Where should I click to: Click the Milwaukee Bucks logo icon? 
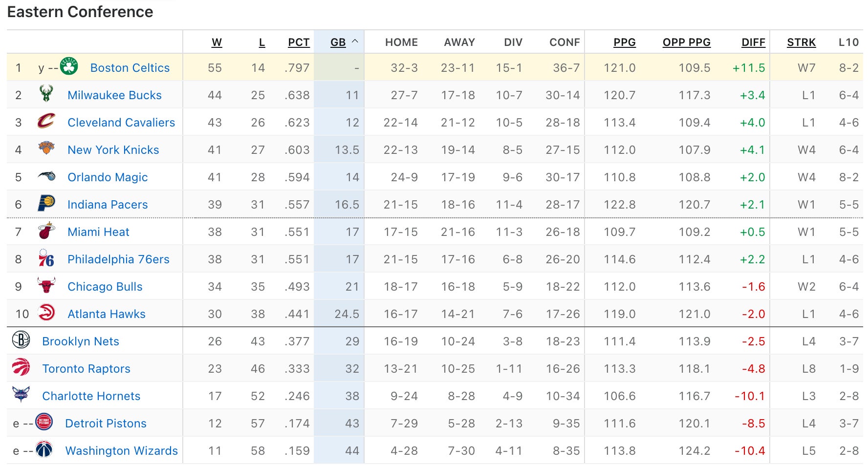[x=46, y=94]
